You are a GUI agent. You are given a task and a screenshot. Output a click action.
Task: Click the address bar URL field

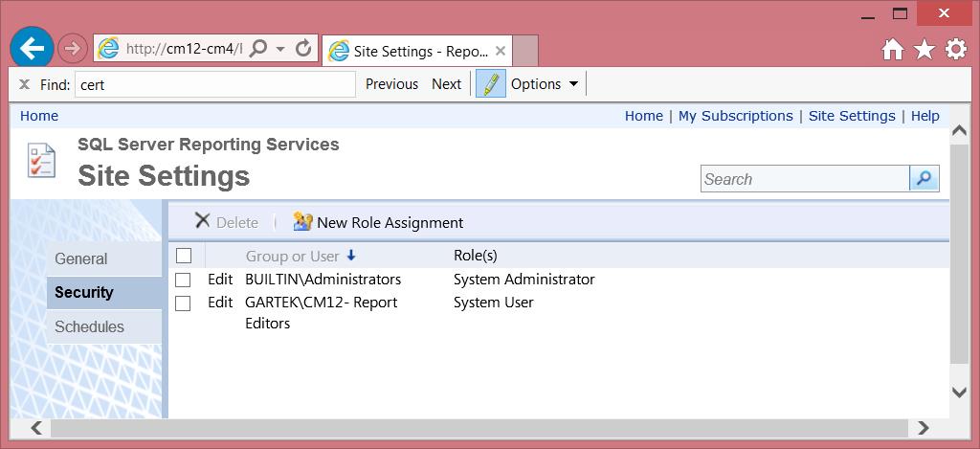tap(183, 49)
